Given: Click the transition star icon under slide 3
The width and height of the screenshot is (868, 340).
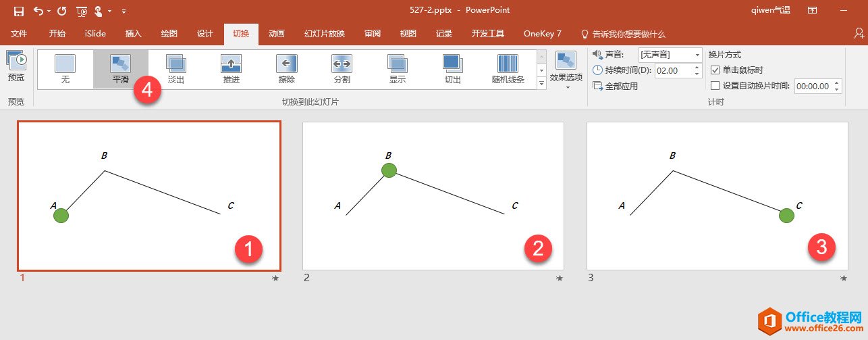Looking at the screenshot, I should point(843,278).
